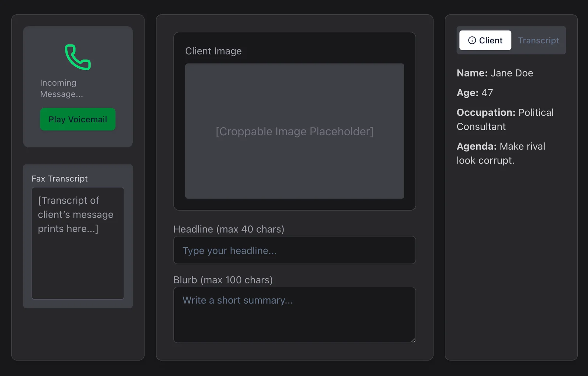This screenshot has width=588, height=376.
Task: Click the 'Blurb (max 100 chars)' label
Action: [223, 280]
